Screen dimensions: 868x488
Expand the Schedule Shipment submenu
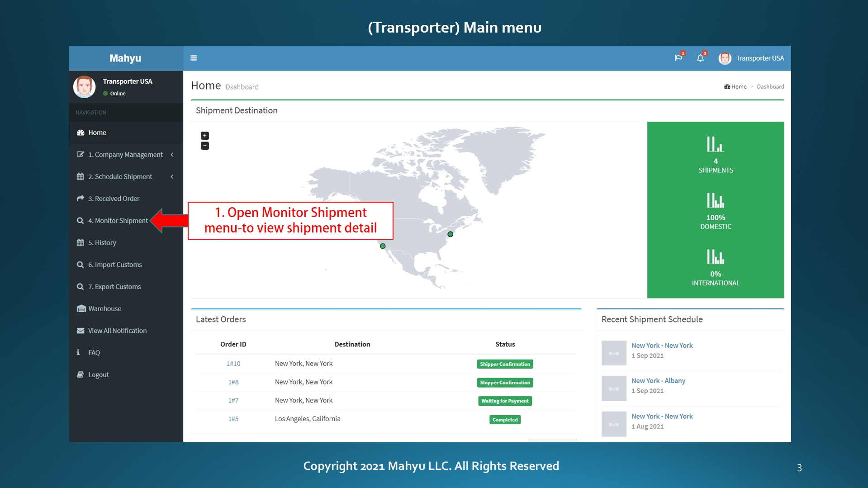click(125, 176)
